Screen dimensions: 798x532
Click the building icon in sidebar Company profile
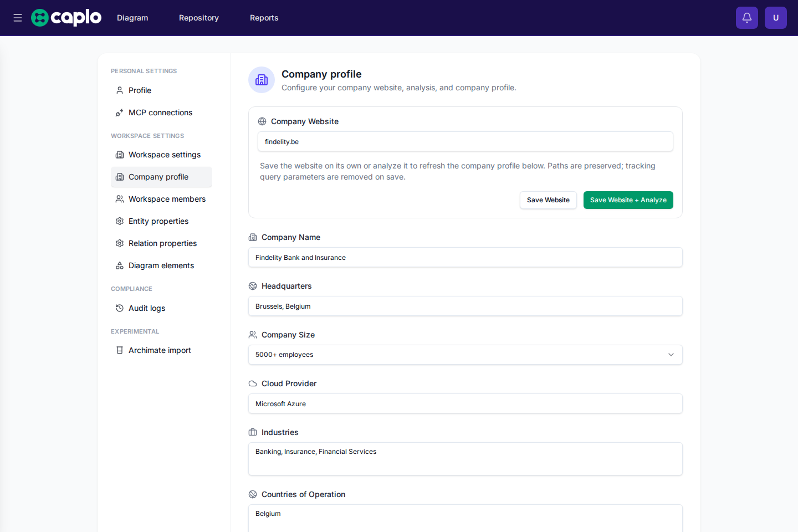click(x=120, y=177)
